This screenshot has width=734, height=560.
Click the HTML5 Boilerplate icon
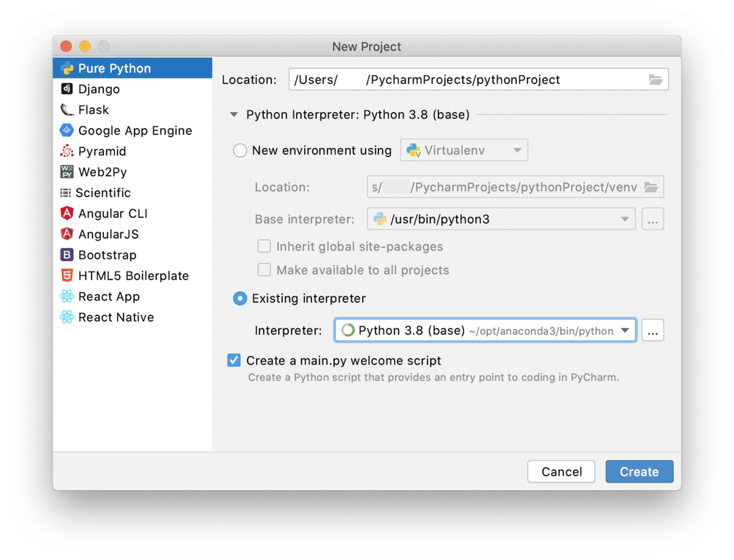tap(67, 276)
